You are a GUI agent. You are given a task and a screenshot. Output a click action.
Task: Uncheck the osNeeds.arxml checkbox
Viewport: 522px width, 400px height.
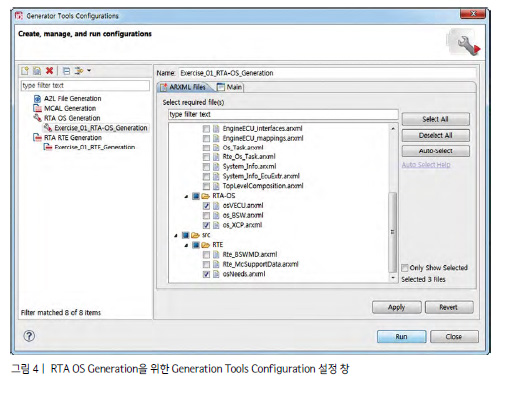[206, 274]
